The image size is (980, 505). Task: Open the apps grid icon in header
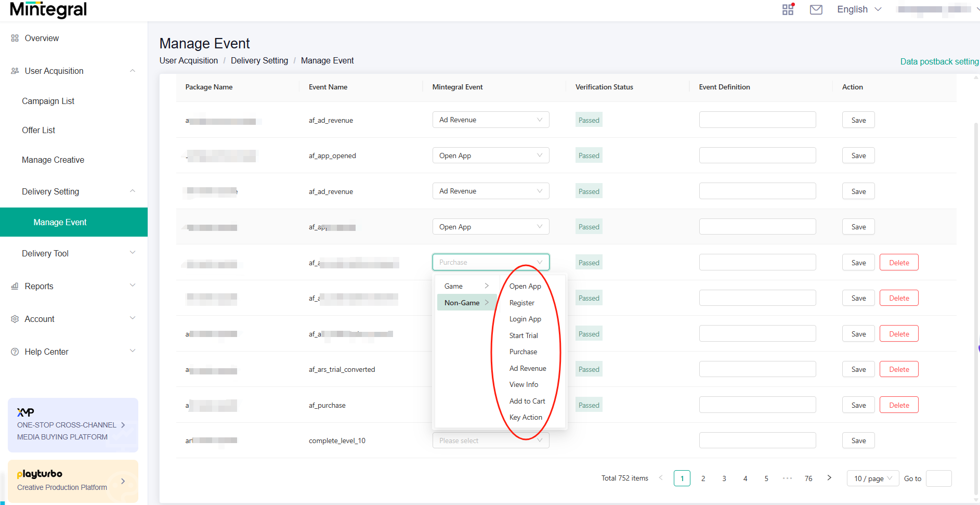tap(788, 9)
